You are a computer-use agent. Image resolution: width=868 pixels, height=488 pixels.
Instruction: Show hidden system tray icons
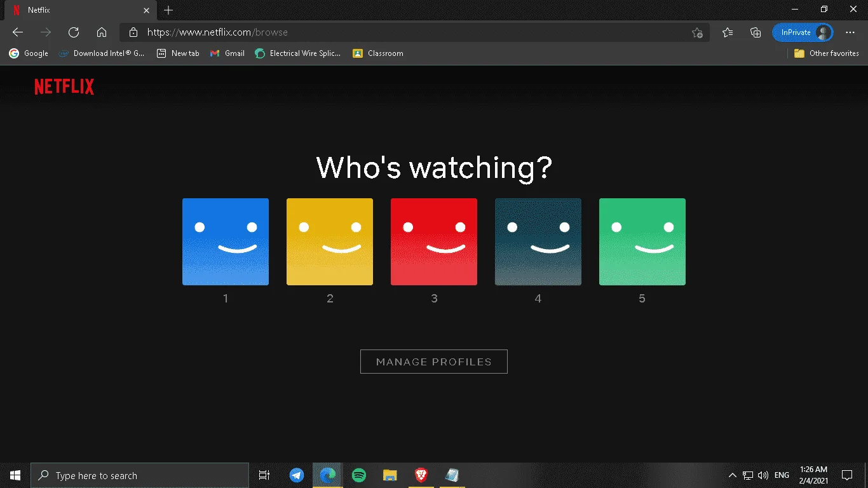coord(732,475)
